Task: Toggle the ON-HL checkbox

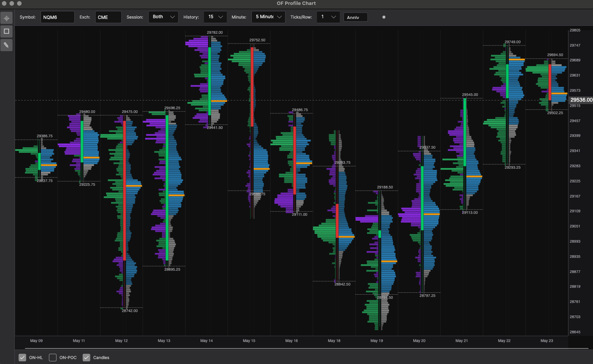Action: pyautogui.click(x=22, y=358)
